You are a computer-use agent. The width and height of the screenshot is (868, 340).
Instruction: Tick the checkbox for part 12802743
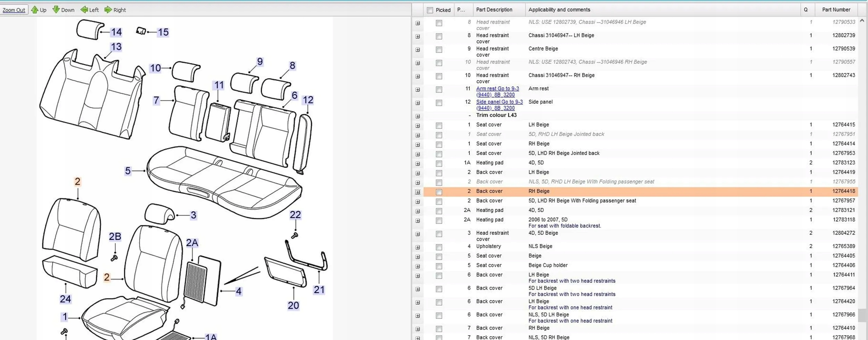[439, 76]
